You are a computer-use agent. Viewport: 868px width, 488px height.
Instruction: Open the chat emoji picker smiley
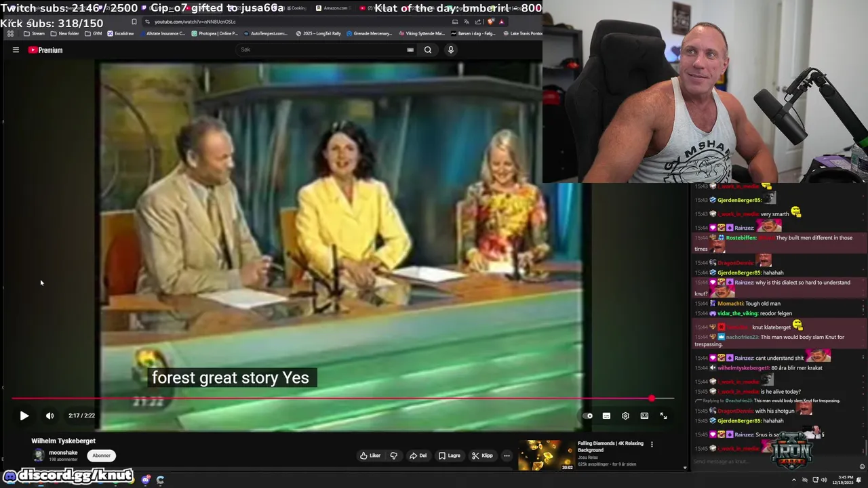pos(862,466)
